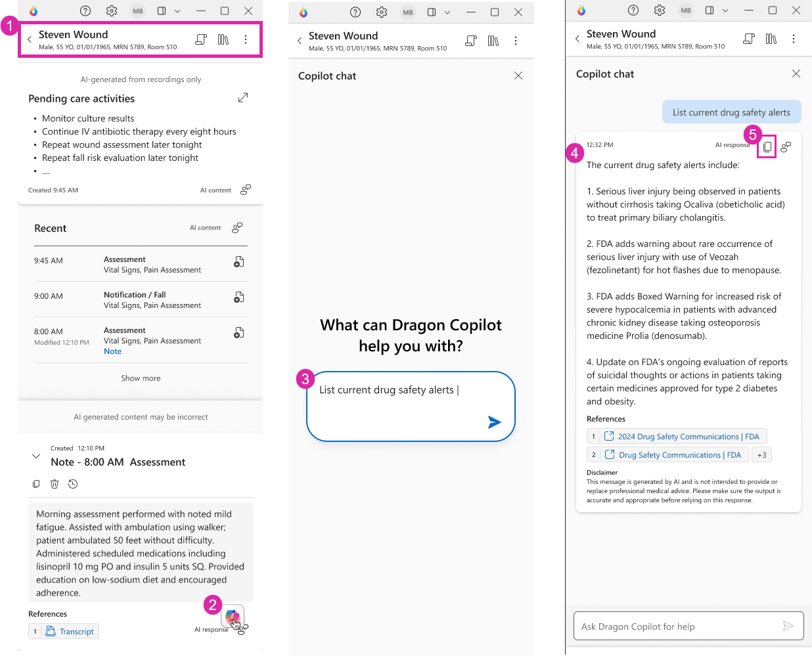812x656 pixels.
Task: Click Show more under Recent entries
Action: pyautogui.click(x=140, y=378)
